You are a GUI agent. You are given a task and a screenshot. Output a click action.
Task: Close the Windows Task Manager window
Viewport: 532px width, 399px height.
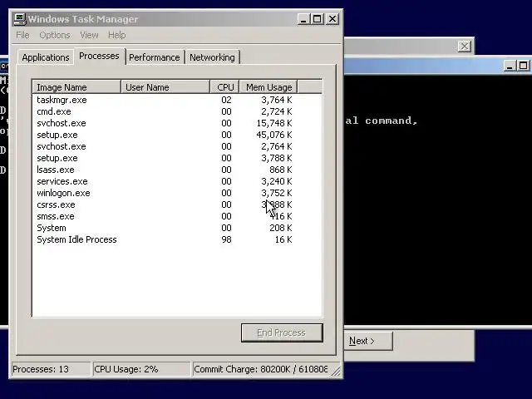332,19
